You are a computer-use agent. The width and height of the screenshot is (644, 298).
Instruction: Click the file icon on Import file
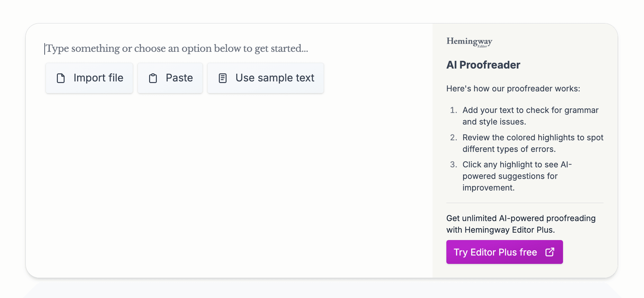click(x=61, y=78)
